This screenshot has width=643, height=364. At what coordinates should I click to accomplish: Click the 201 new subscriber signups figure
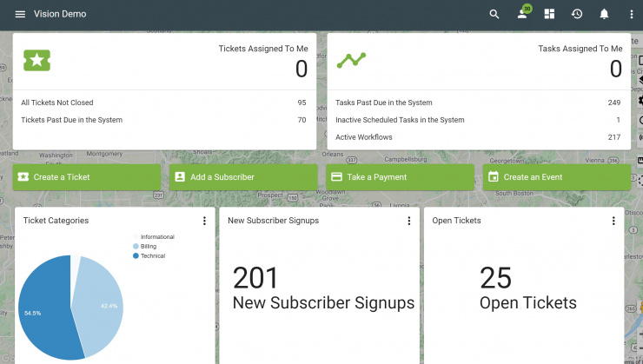pyautogui.click(x=255, y=278)
